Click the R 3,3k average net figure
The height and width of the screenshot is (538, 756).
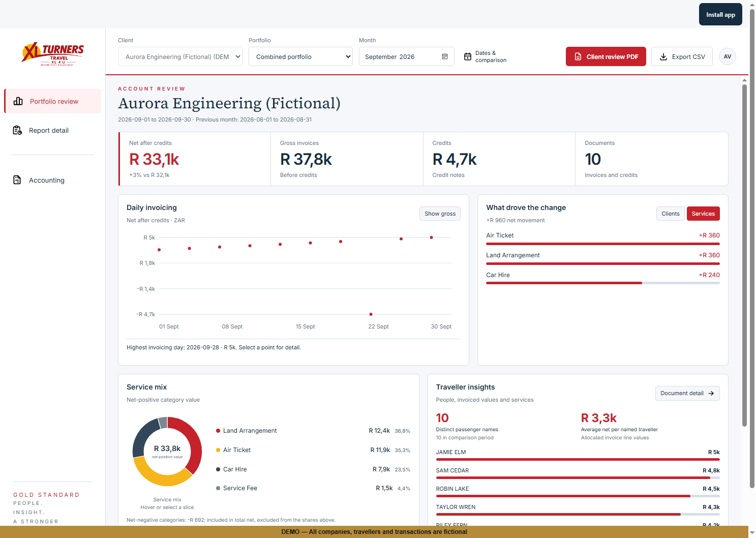pyautogui.click(x=599, y=418)
